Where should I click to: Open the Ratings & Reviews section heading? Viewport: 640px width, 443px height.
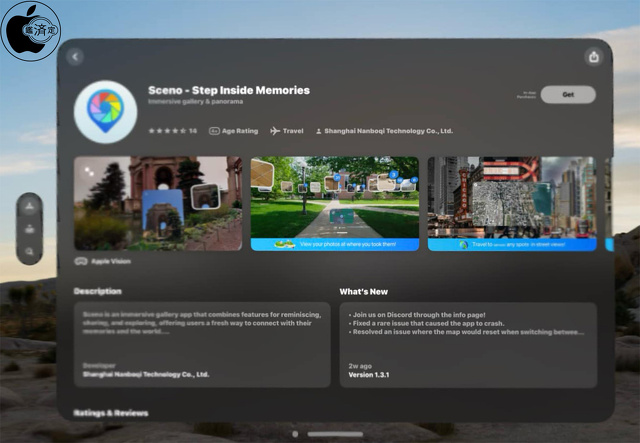[x=111, y=412]
